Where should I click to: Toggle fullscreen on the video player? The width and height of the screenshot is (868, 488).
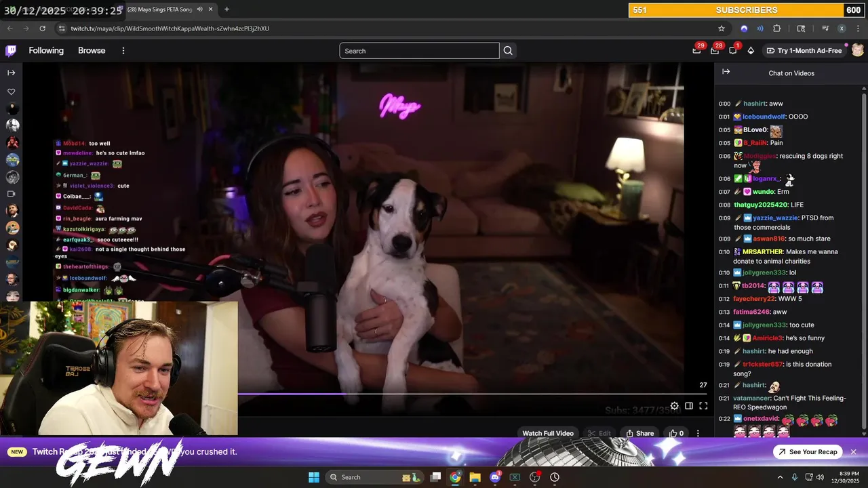(x=703, y=406)
